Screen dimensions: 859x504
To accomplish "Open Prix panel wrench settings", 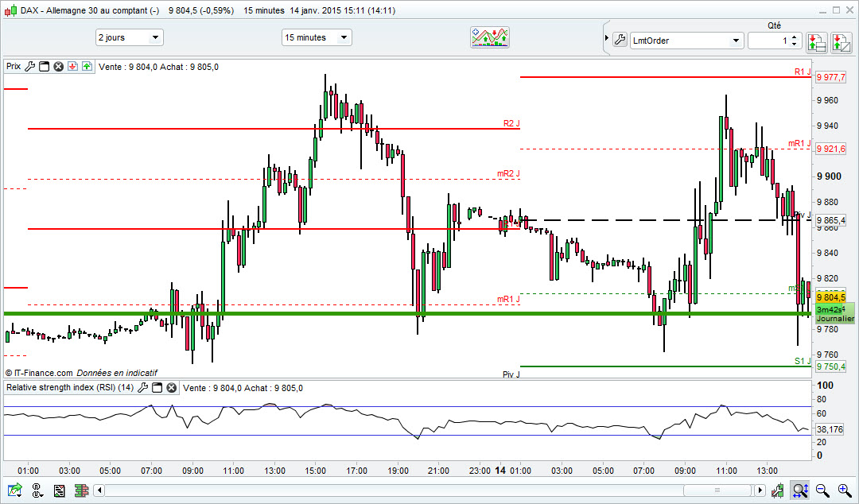I will click(x=29, y=66).
